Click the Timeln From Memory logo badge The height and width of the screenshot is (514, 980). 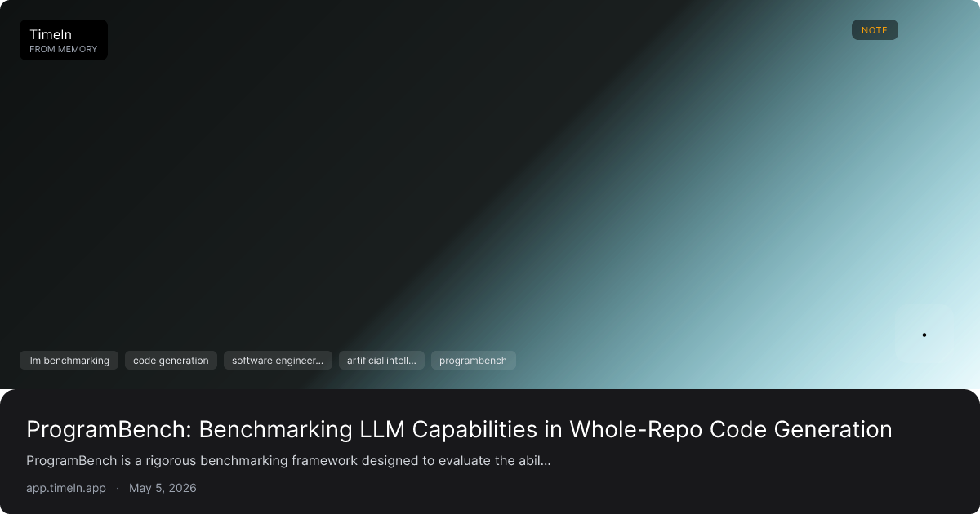[x=64, y=40]
